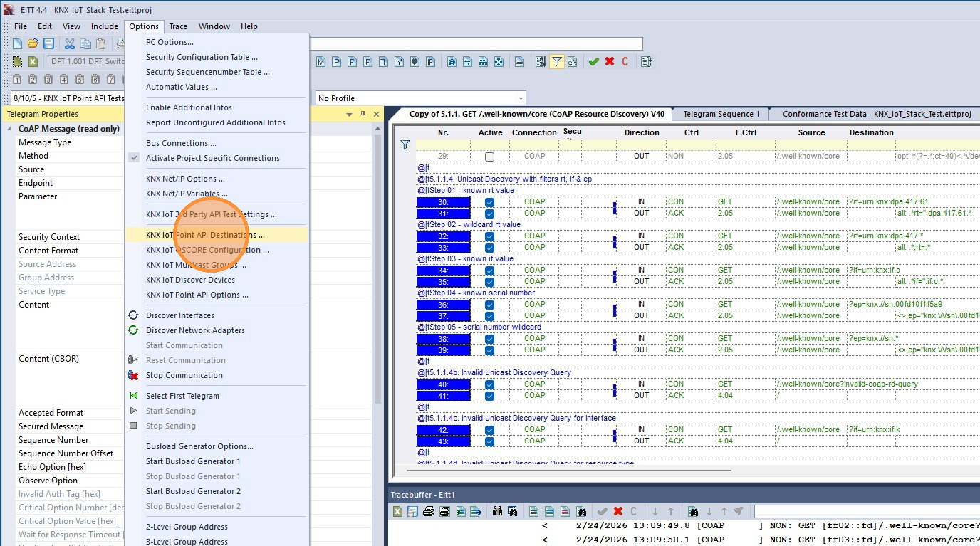Toggle Active checkbox in row 43
Viewport: 980px width, 546px height.
tap(489, 441)
